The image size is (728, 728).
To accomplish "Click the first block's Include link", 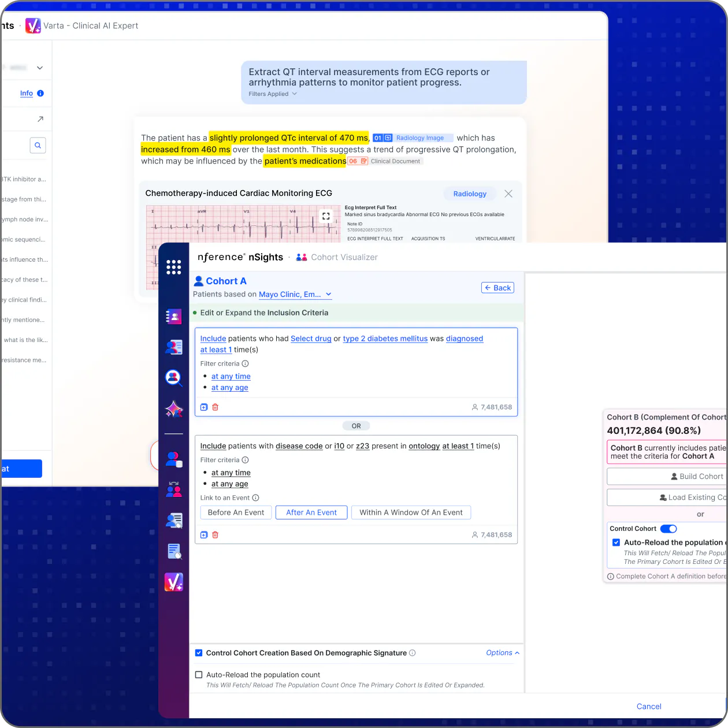I will [213, 339].
